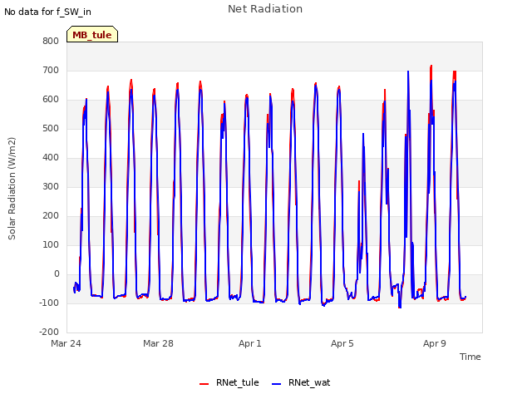The image size is (532, 399).
Task: Click the -200 y-axis tick label
Action: click(49, 332)
